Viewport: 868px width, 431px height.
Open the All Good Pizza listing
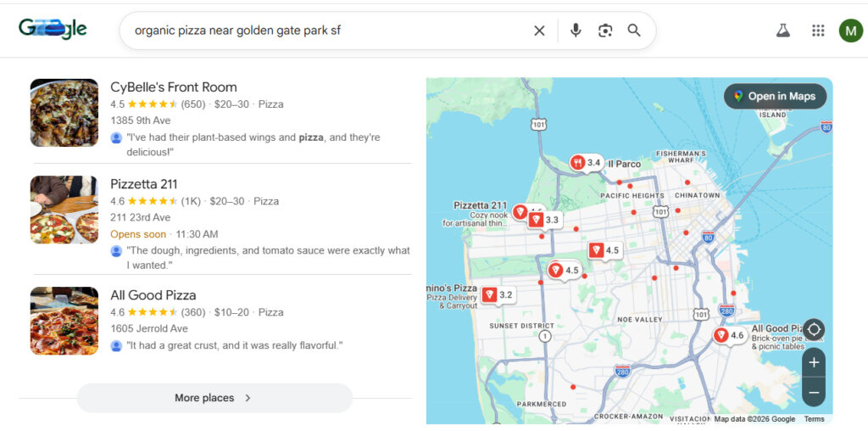pyautogui.click(x=153, y=295)
